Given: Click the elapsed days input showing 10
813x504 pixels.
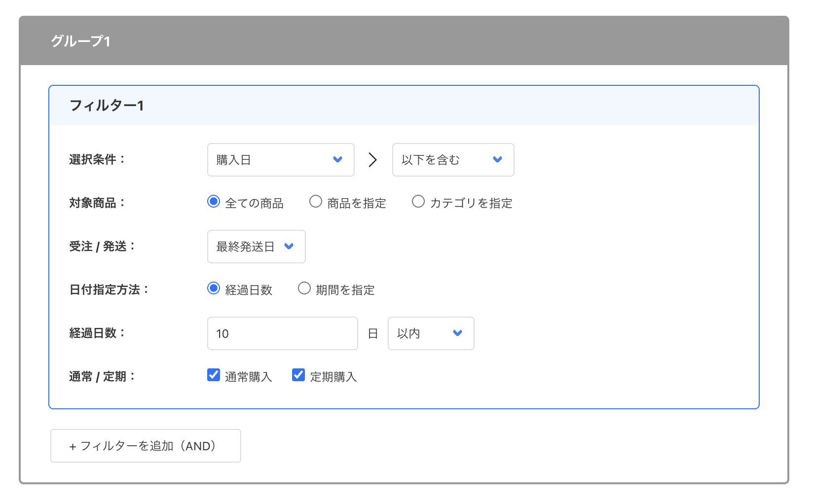Looking at the screenshot, I should 282,333.
